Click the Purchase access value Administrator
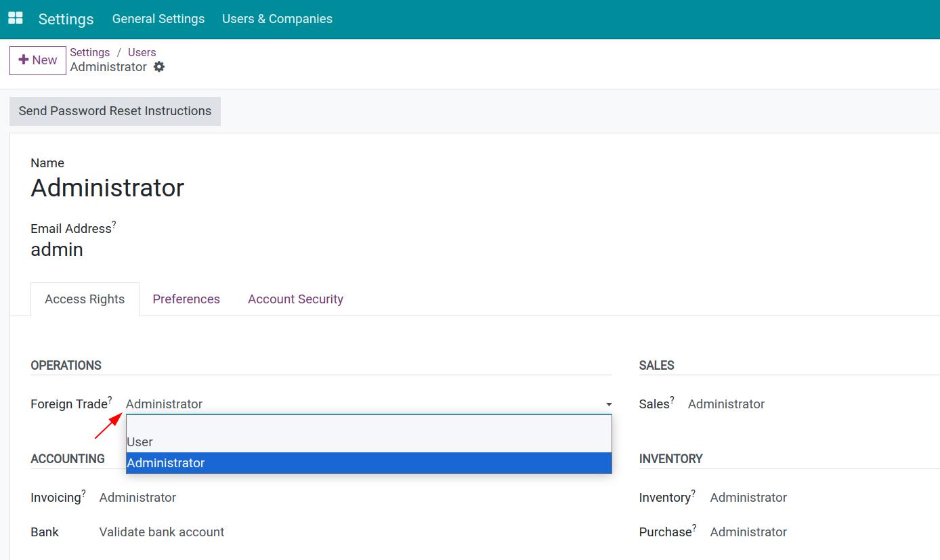Screen dimensions: 940x560 [748, 532]
